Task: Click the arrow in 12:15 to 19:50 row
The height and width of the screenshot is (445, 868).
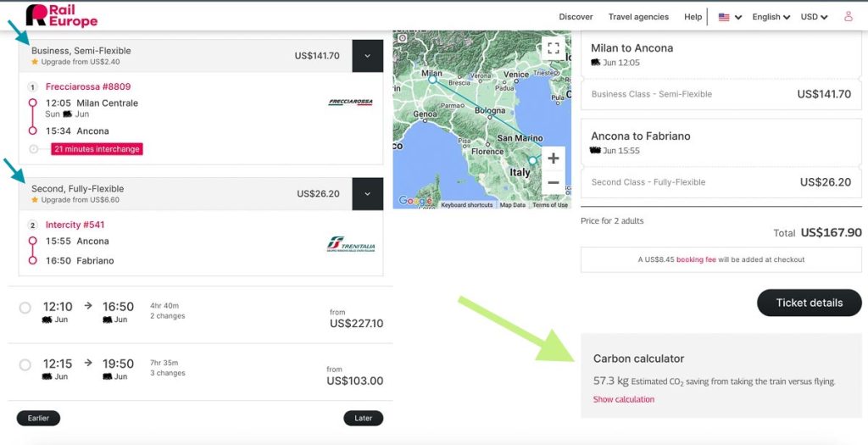Action: click(88, 363)
